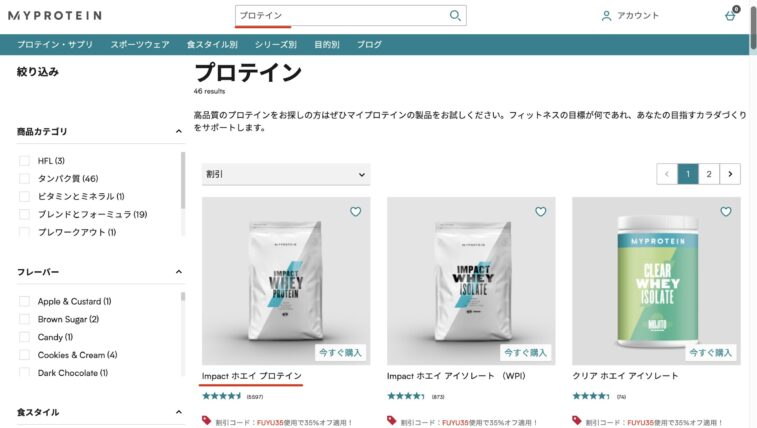
Task: Favorite Impact Whey Isolate with the heart icon
Action: point(541,211)
